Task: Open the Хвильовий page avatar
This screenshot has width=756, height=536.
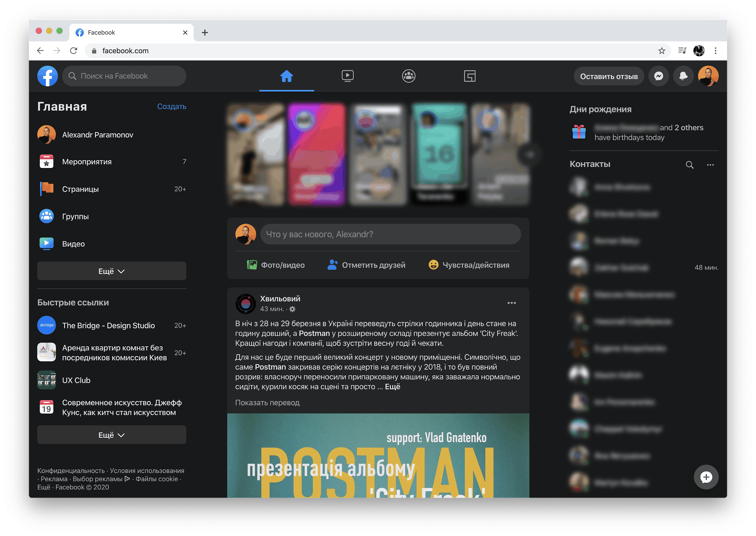Action: [x=246, y=303]
